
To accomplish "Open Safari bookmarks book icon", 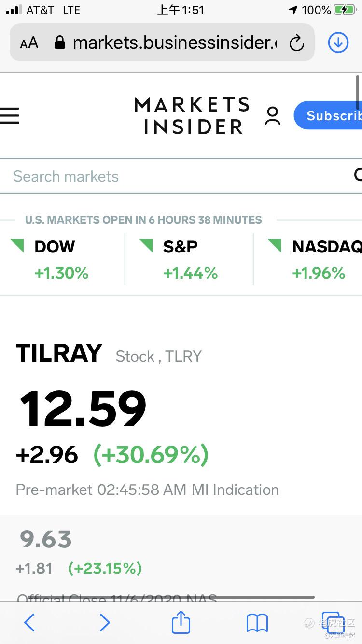I will tap(257, 623).
